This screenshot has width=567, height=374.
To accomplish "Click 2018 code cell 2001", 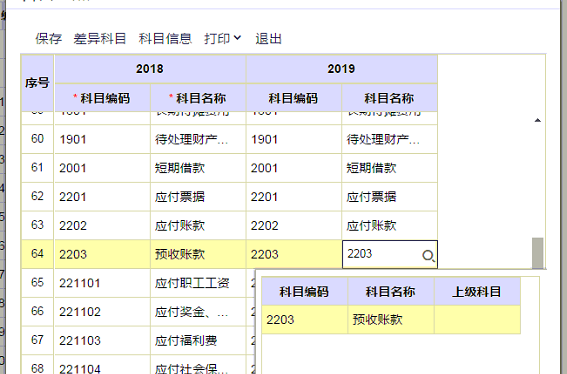I will (102, 168).
